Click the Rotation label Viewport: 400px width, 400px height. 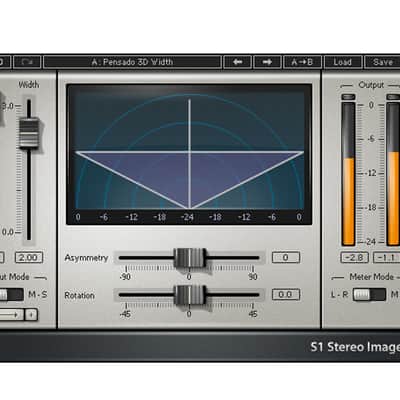click(x=79, y=295)
